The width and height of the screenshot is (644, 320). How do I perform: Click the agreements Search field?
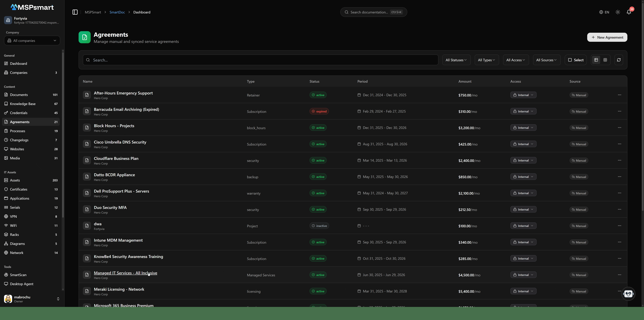[x=261, y=60]
